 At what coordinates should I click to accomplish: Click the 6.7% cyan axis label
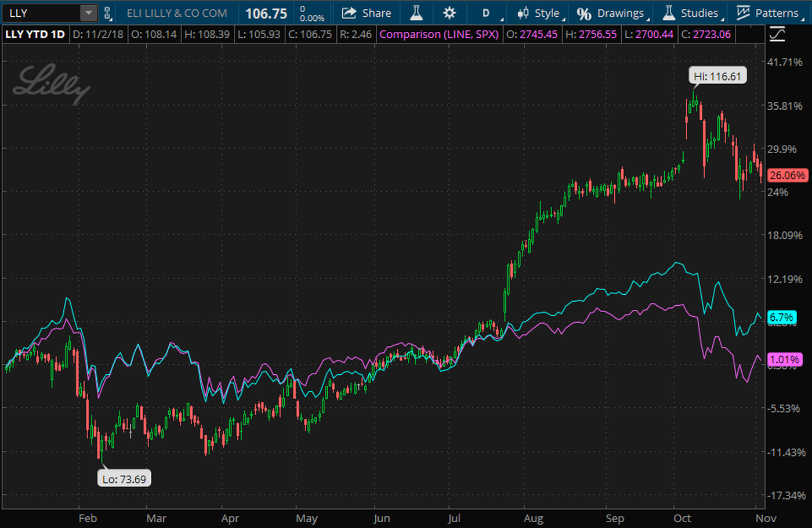(x=781, y=317)
